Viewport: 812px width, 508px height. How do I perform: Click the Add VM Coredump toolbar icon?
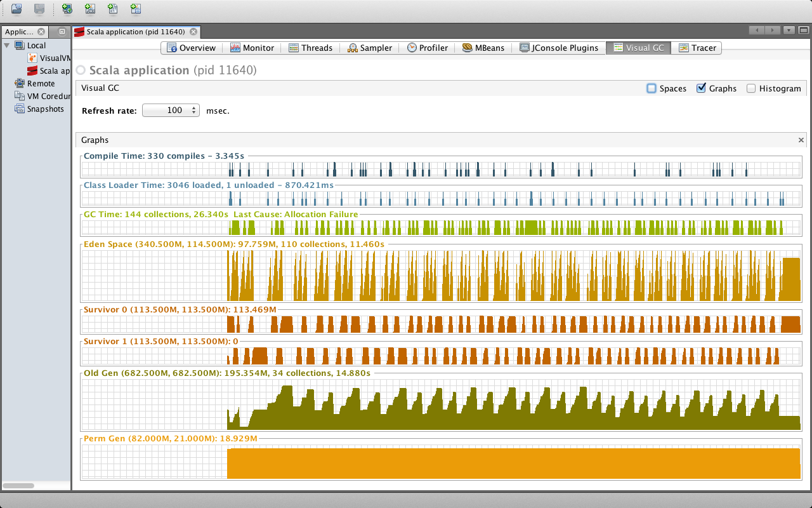point(113,8)
